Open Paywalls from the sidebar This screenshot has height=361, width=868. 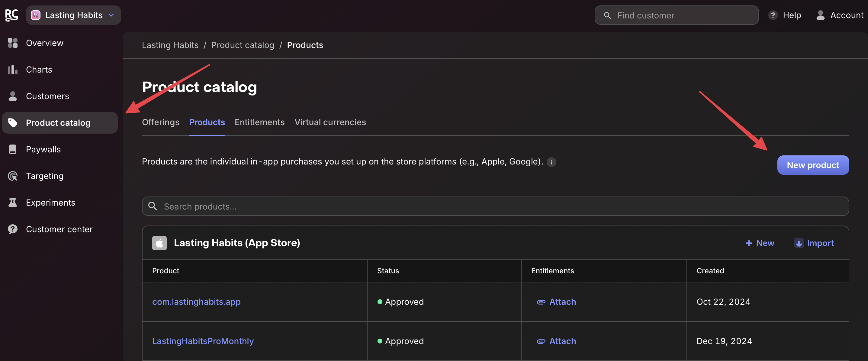point(43,149)
